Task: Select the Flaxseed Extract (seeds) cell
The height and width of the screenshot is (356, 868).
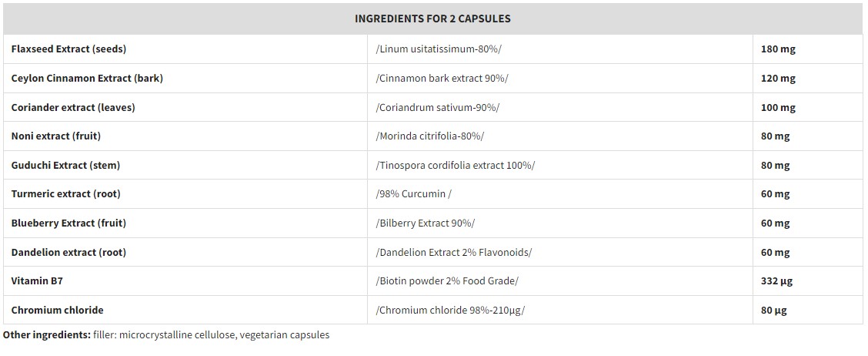Action: 68,49
